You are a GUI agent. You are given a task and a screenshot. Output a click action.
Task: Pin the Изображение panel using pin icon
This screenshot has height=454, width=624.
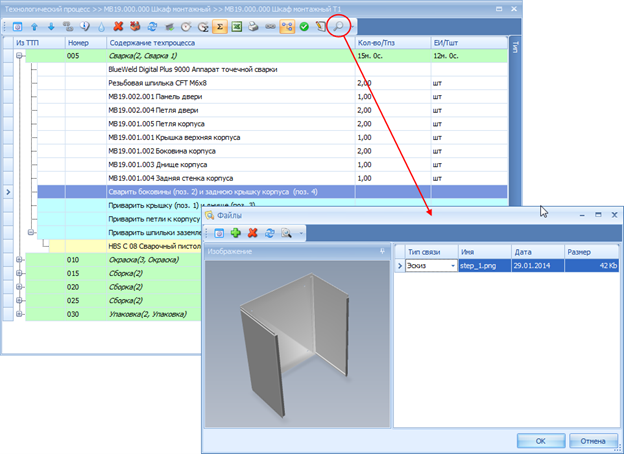pos(382,251)
